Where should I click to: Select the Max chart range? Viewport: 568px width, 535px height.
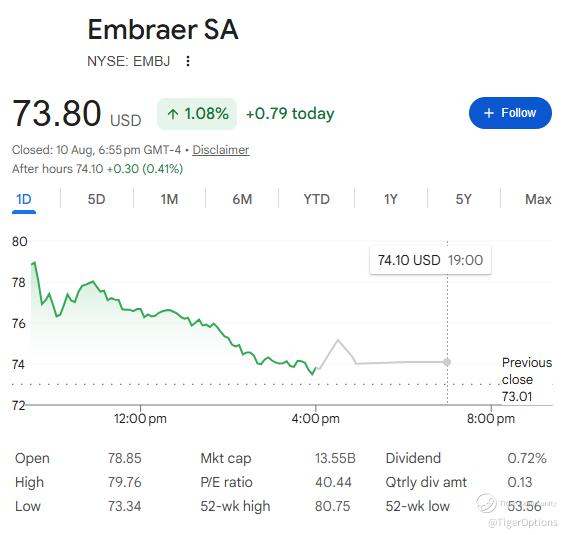click(x=538, y=199)
